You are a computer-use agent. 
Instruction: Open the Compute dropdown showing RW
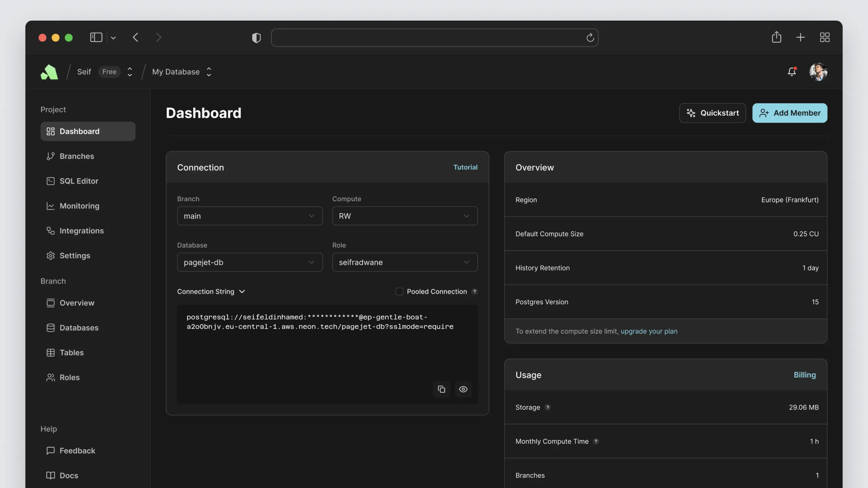coord(405,216)
